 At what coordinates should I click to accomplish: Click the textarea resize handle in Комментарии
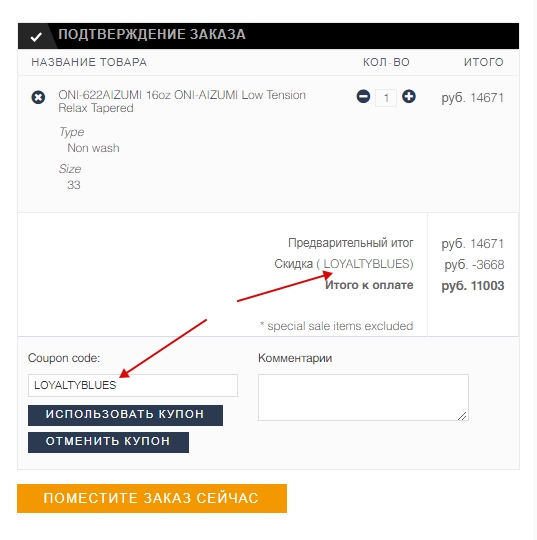(462, 416)
